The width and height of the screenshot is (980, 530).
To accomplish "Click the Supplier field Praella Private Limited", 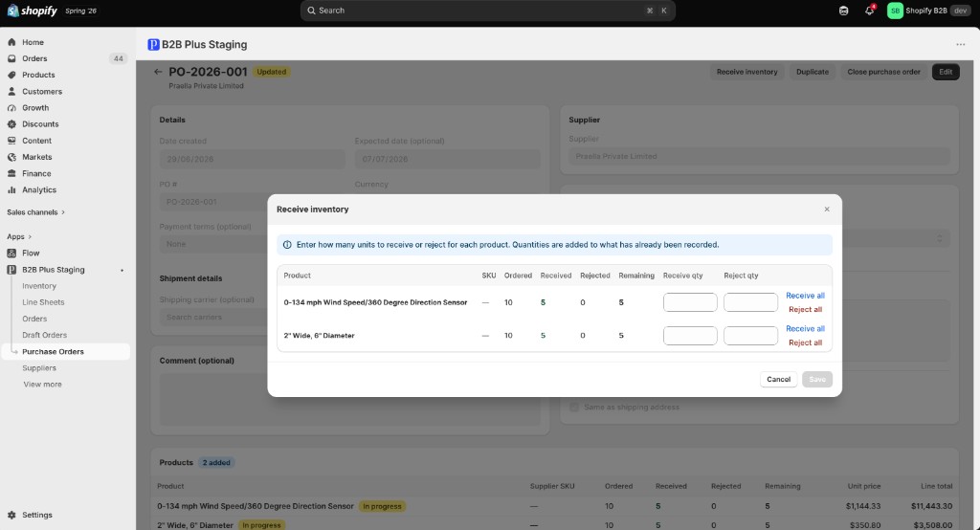I will click(759, 156).
